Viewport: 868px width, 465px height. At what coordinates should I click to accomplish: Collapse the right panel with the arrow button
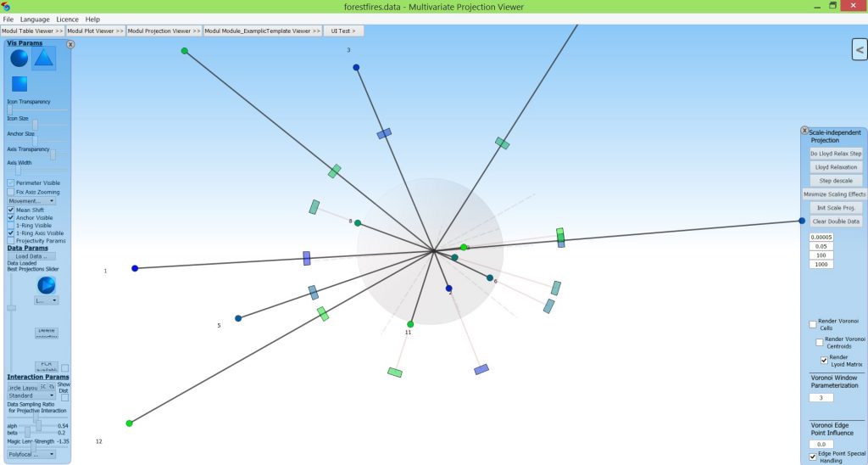[860, 50]
